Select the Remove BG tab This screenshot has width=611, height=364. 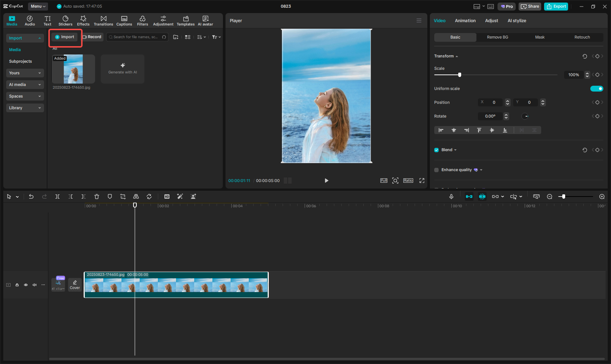point(498,37)
